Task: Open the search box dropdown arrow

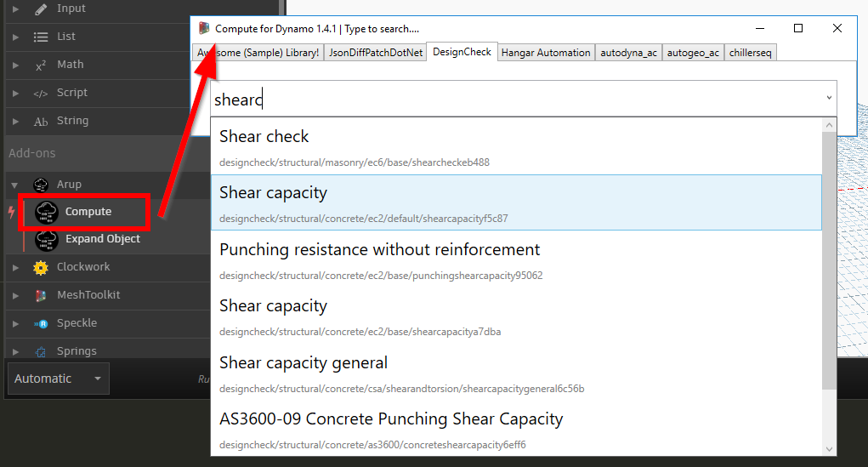Action: coord(829,98)
